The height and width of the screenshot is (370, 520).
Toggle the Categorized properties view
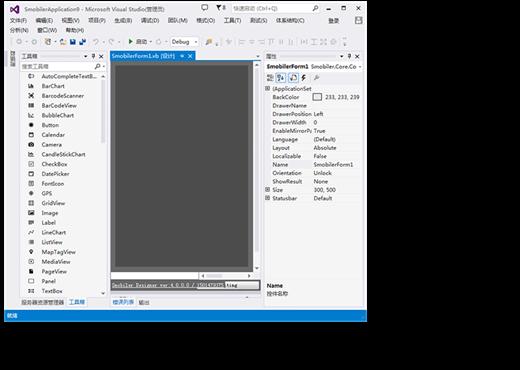(270, 78)
